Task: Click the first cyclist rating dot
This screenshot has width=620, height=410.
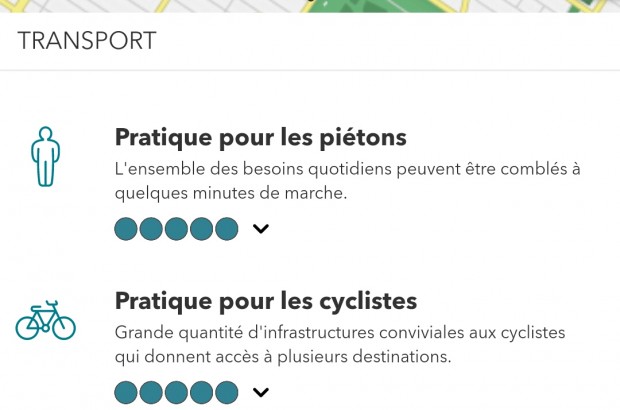Action: (x=126, y=393)
